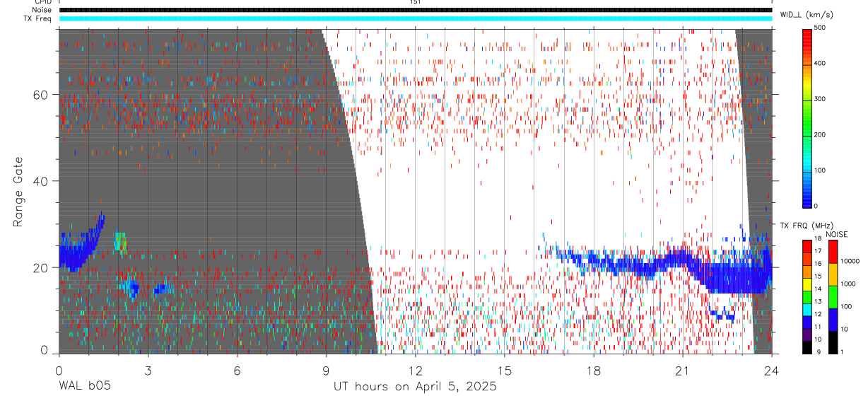Click the cyan-green echo patch near 2 UT
The width and height of the screenshot is (868, 401).
pos(120,242)
